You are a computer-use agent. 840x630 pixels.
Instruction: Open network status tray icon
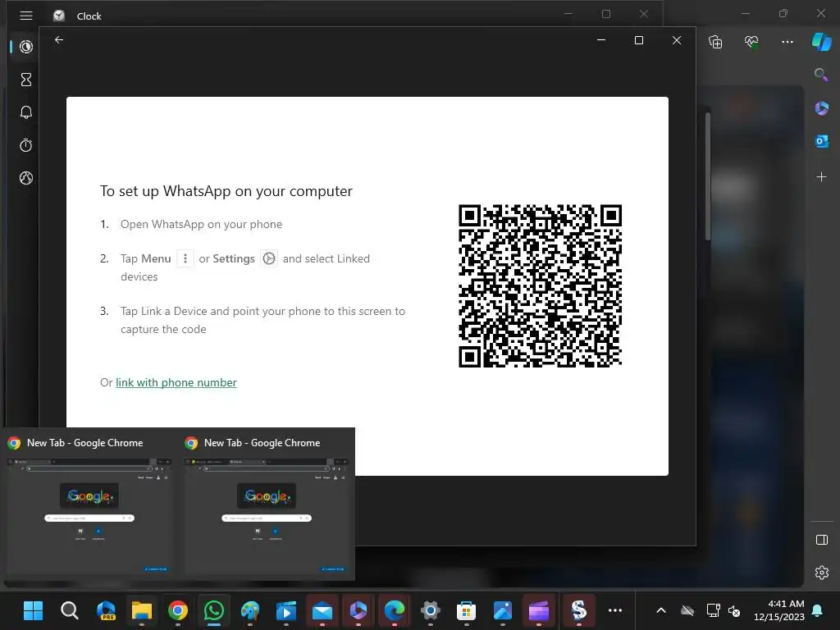coord(713,610)
